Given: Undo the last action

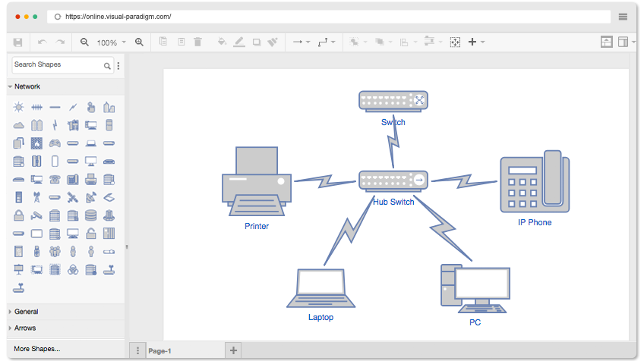Looking at the screenshot, I should [42, 42].
